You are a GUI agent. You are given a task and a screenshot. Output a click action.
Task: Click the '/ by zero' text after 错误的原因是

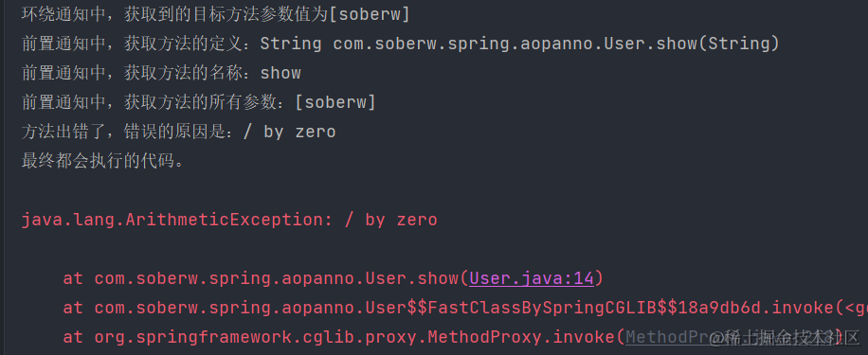coord(290,132)
